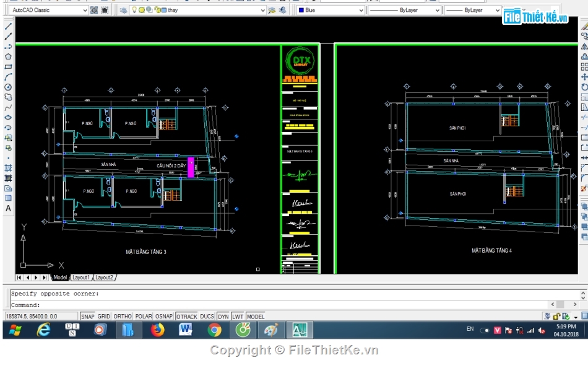The height and width of the screenshot is (368, 588).
Task: Select the Polyline tool
Action: [8, 46]
